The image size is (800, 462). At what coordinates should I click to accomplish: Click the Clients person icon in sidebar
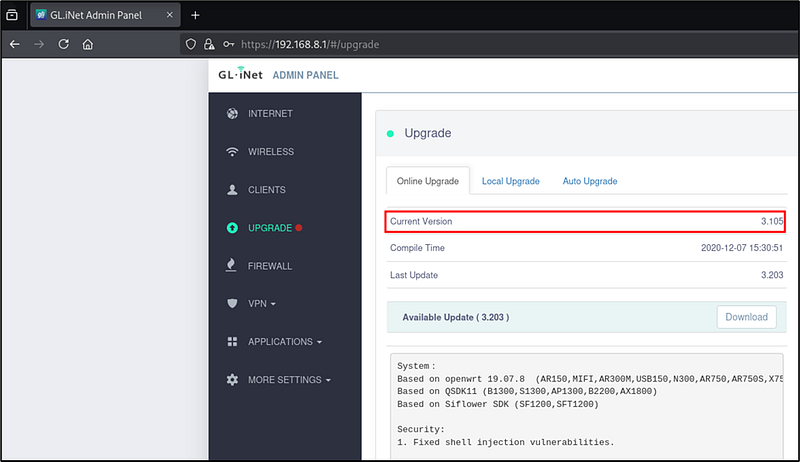pos(232,190)
